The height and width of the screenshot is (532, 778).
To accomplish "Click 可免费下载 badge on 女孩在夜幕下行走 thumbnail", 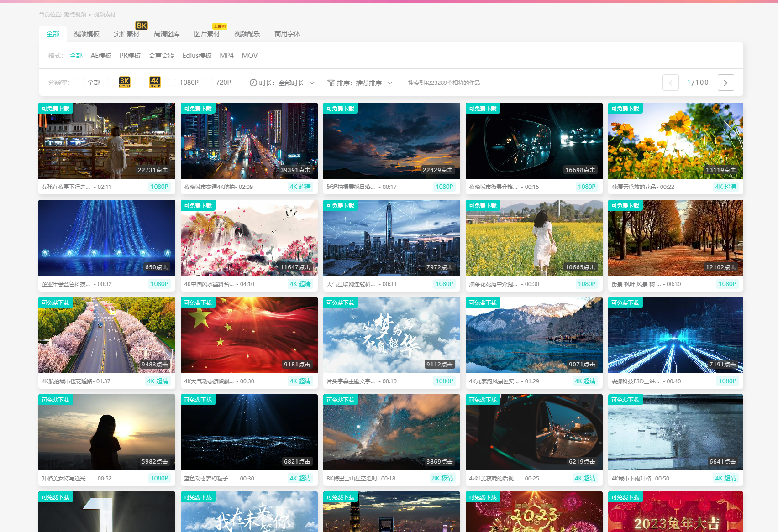I will point(56,108).
